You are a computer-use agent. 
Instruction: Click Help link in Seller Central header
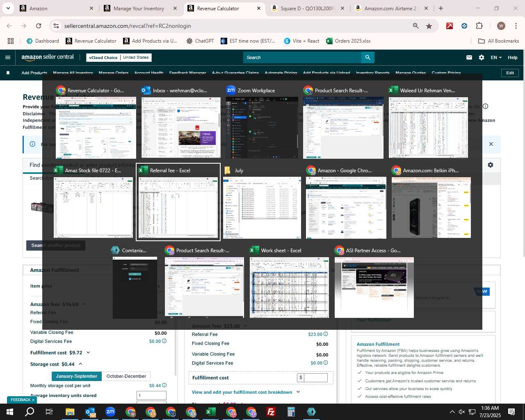pos(513,57)
